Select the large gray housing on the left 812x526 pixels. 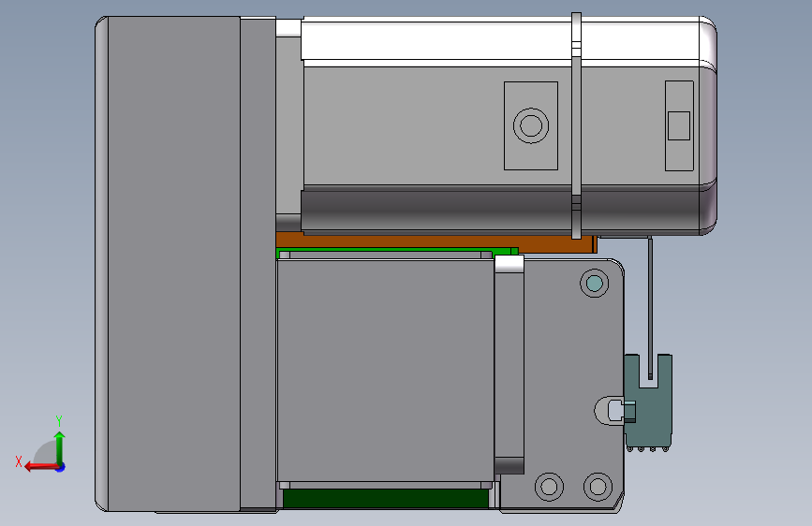pyautogui.click(x=169, y=264)
